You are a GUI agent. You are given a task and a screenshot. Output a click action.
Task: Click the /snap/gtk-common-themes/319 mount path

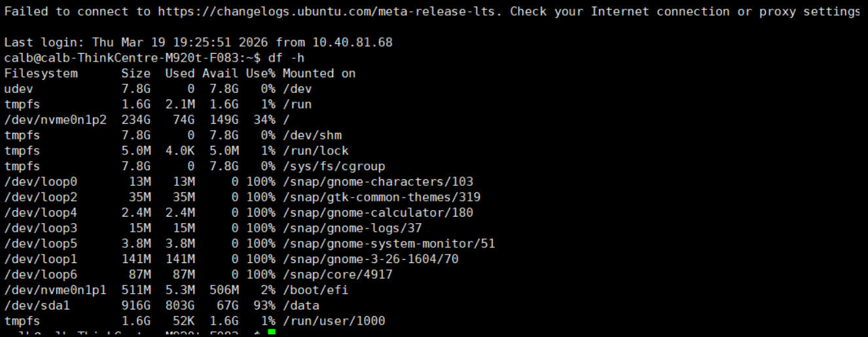[382, 197]
